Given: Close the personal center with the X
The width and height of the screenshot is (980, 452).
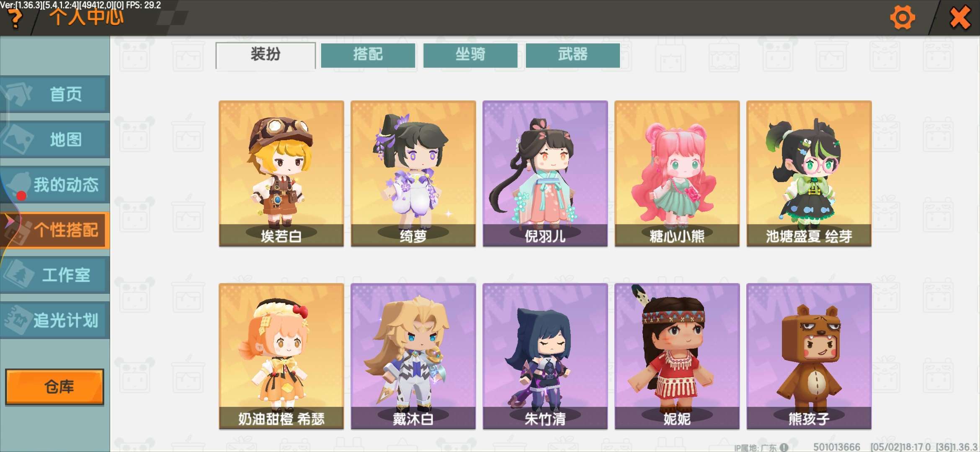Looking at the screenshot, I should pos(960,18).
